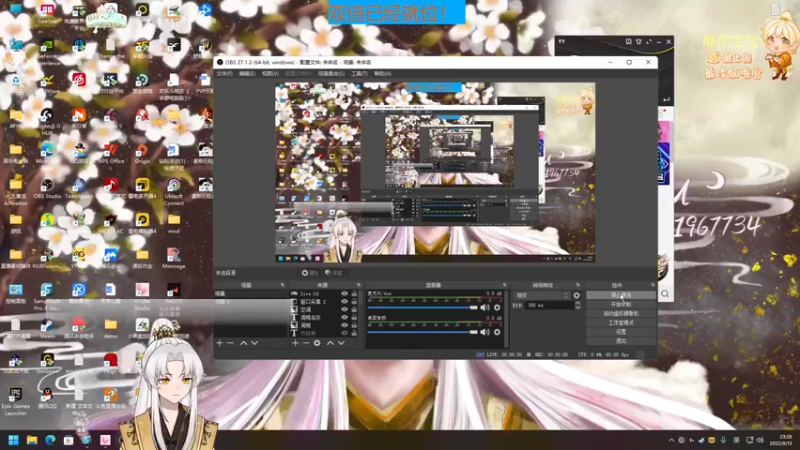Open Epic Games Launcher desktop icon

pos(15,401)
